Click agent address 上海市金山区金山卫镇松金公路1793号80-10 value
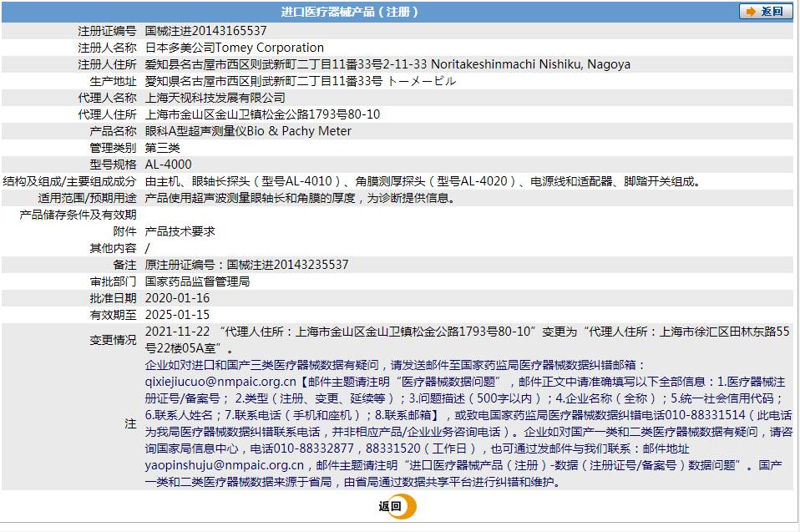Viewport: 800px width, 532px height. 262,114
